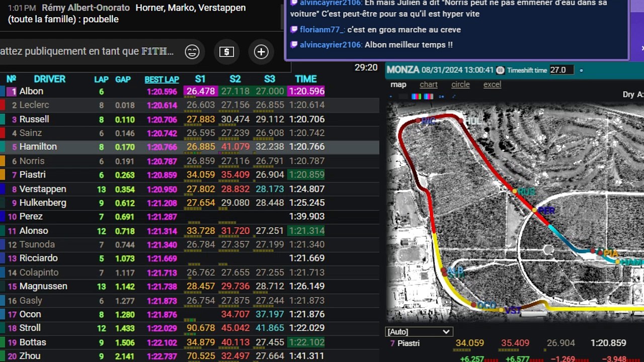Click the S2 column header
The image size is (644, 362).
coord(235,79)
